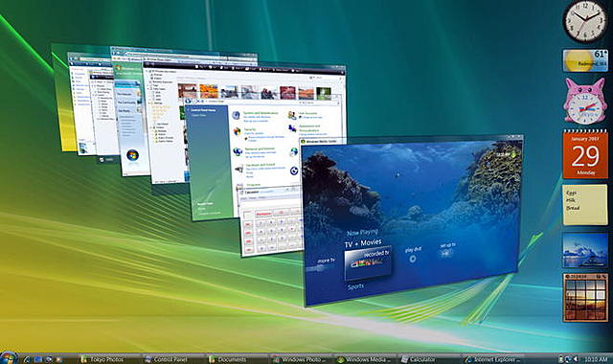Select recorded tv tile in Media Center

(x=368, y=263)
